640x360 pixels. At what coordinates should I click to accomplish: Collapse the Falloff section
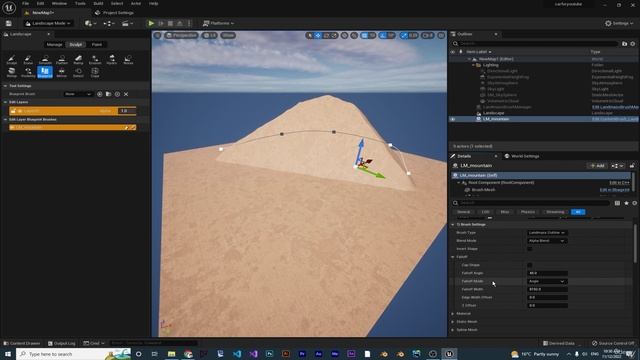pyautogui.click(x=453, y=257)
